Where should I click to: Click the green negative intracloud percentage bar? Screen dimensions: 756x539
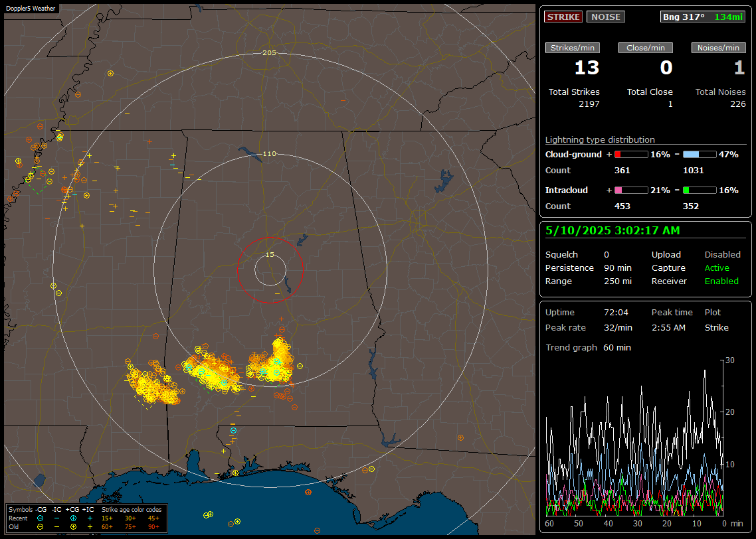(x=700, y=191)
